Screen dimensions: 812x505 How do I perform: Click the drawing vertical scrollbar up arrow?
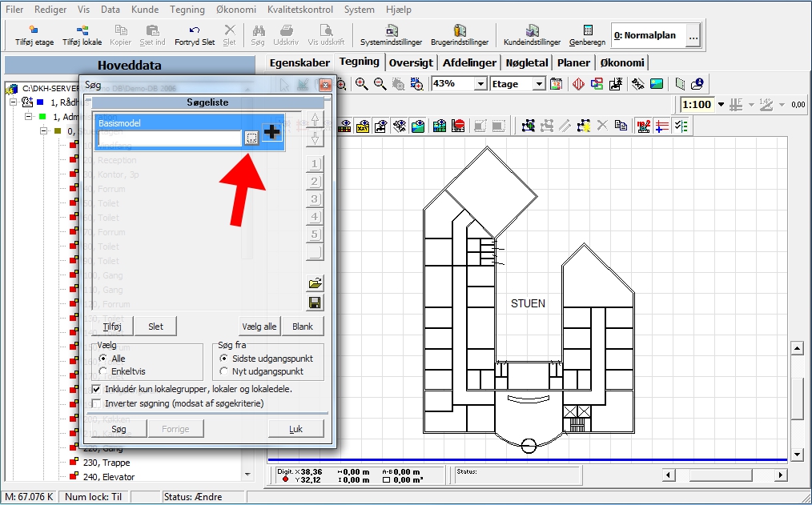(797, 349)
